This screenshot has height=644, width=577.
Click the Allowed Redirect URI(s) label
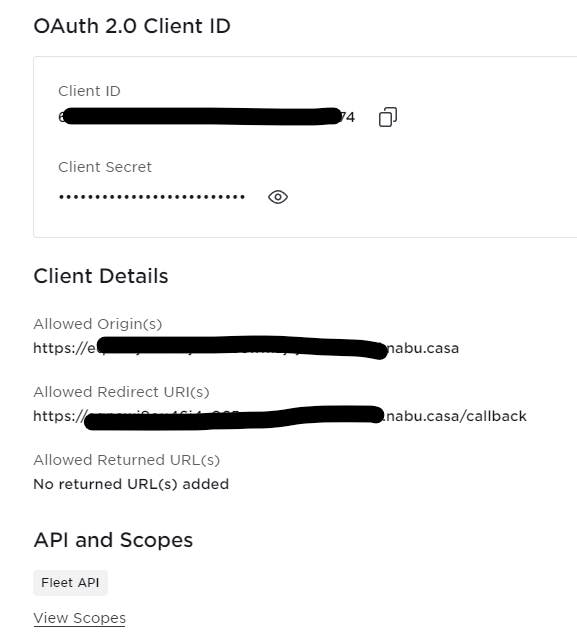121,392
